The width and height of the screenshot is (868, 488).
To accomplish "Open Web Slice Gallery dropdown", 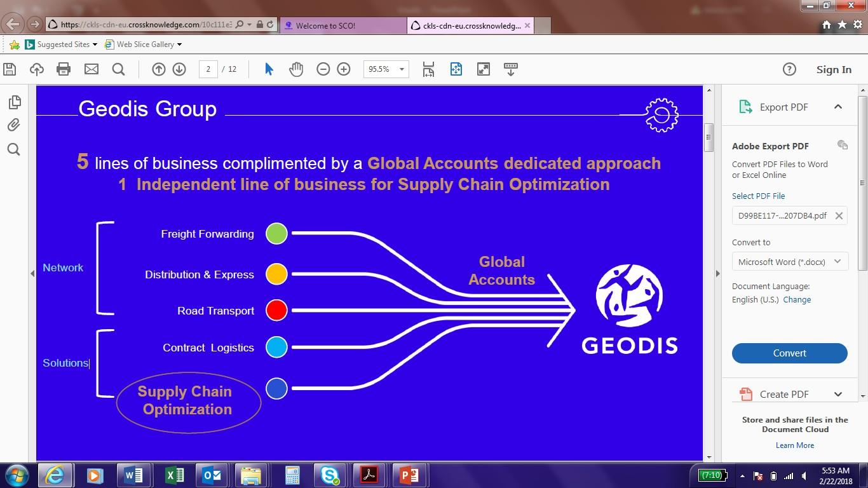I will (x=179, y=44).
